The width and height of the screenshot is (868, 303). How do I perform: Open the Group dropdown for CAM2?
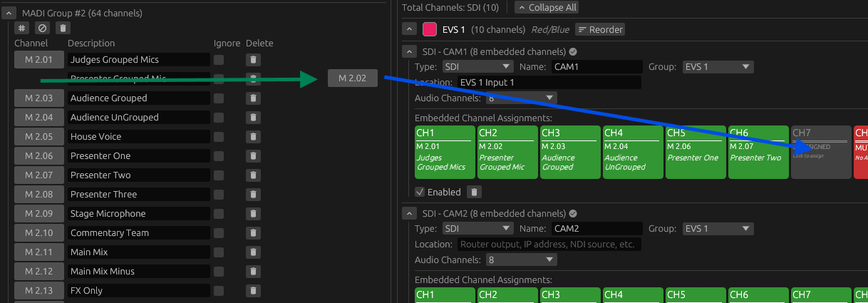(x=718, y=229)
